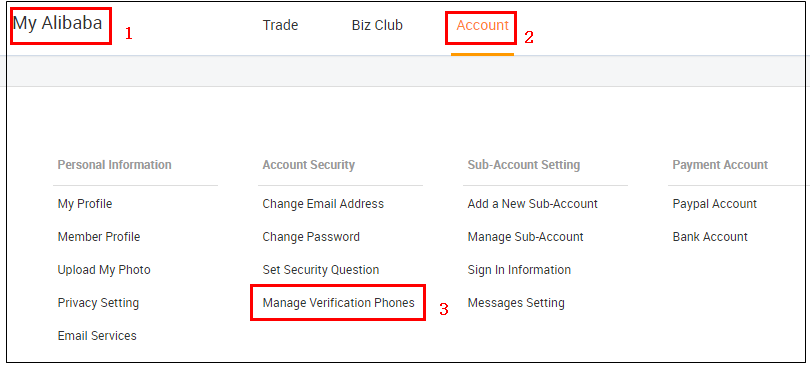The width and height of the screenshot is (810, 367).
Task: Open Messages Setting
Action: (x=516, y=303)
